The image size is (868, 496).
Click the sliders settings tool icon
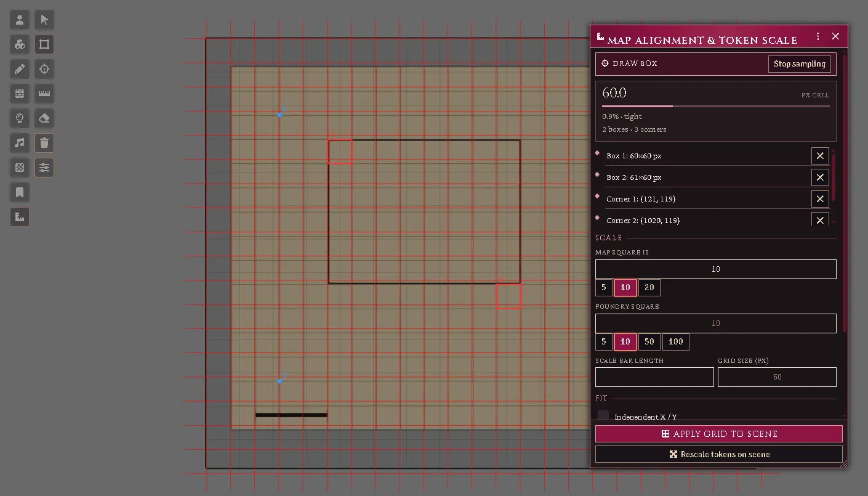click(44, 168)
